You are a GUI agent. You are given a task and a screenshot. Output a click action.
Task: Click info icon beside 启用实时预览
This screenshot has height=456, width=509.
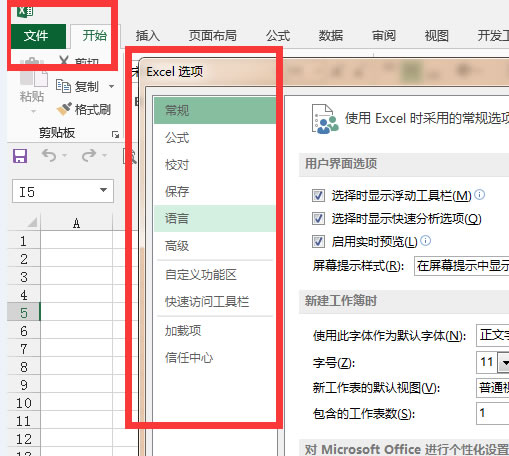tap(426, 240)
